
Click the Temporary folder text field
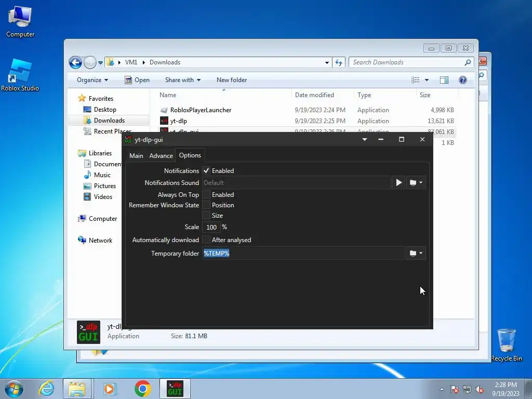[303, 253]
